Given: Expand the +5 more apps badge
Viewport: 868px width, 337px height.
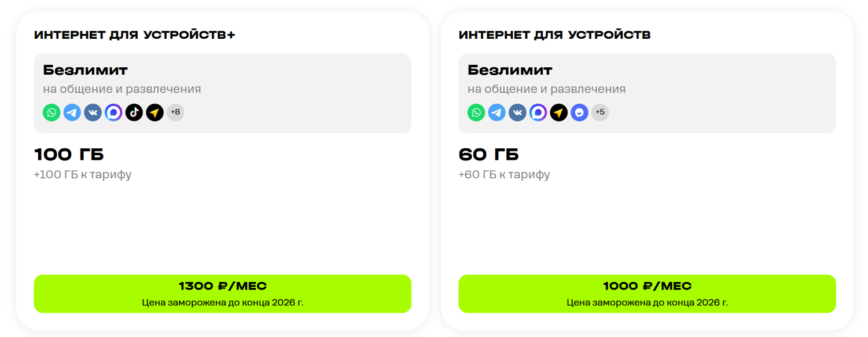Looking at the screenshot, I should pyautogui.click(x=600, y=112).
